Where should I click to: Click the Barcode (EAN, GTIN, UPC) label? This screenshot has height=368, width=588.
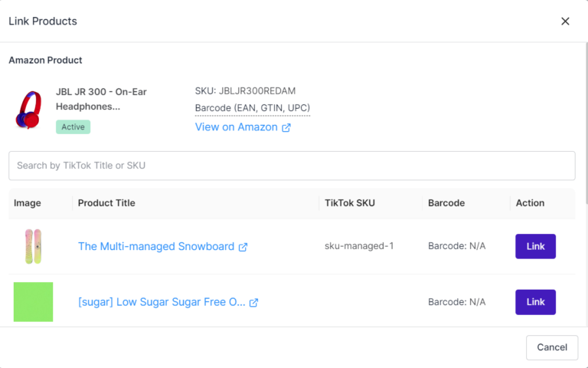(x=253, y=108)
